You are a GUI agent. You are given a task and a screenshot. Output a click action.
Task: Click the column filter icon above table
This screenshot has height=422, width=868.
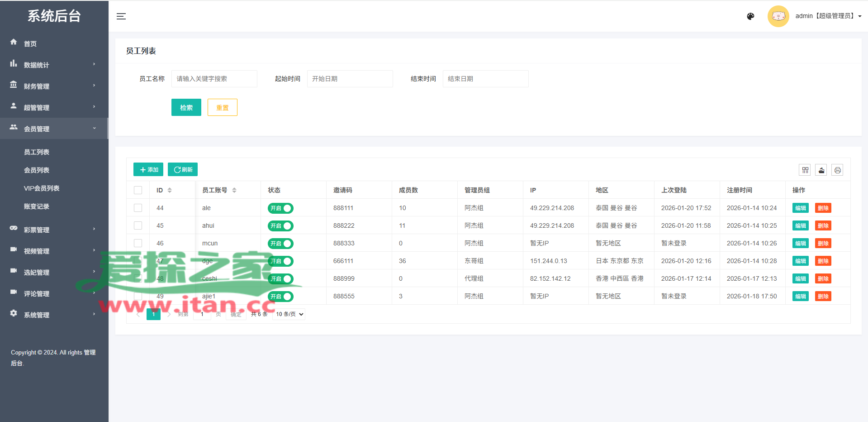point(805,170)
